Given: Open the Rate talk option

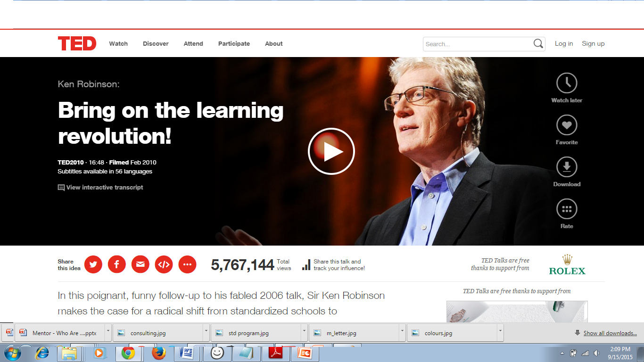Looking at the screenshot, I should 567,214.
